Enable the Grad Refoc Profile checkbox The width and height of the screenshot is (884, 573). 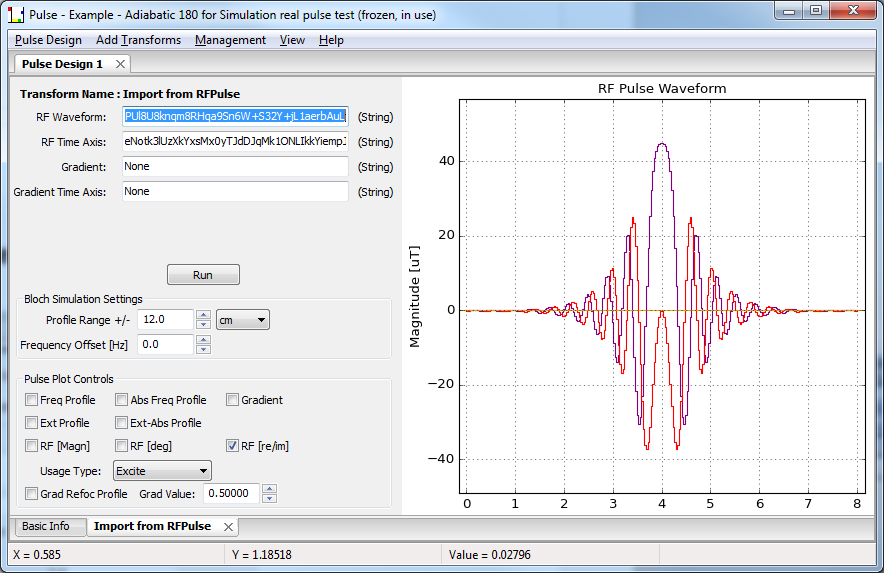click(32, 493)
